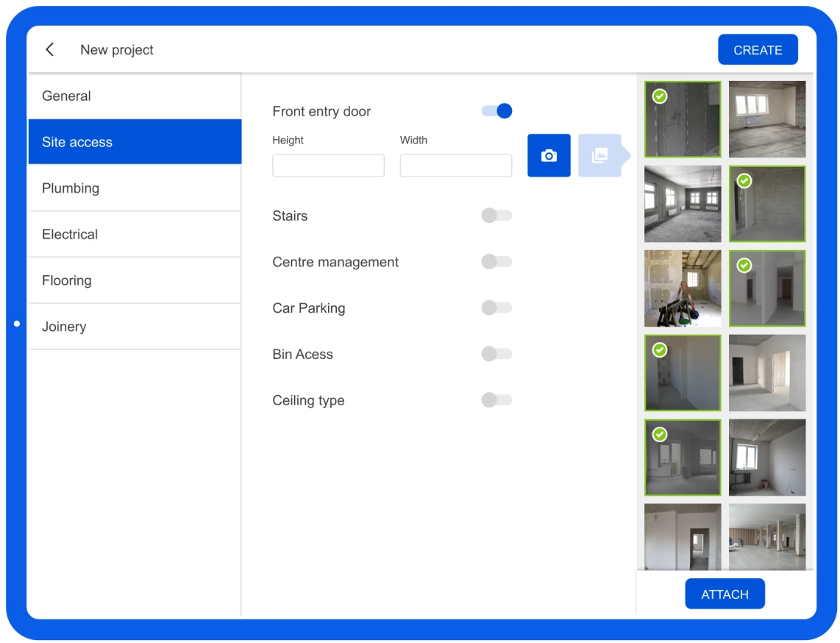This screenshot has height=643, width=840.
Task: Select the room photo with the dark doorway
Action: click(x=766, y=373)
